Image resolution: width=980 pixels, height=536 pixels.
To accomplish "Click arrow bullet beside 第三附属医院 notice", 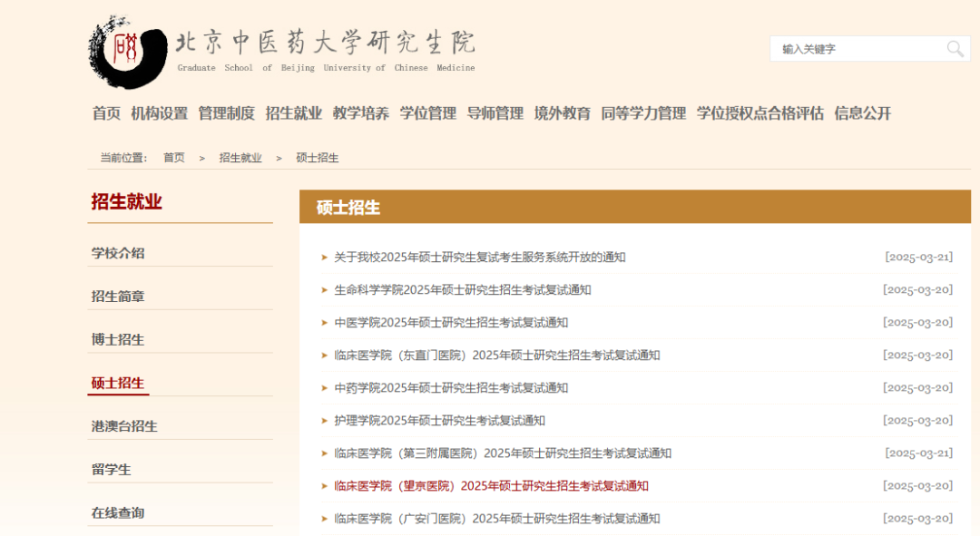I will (x=324, y=453).
